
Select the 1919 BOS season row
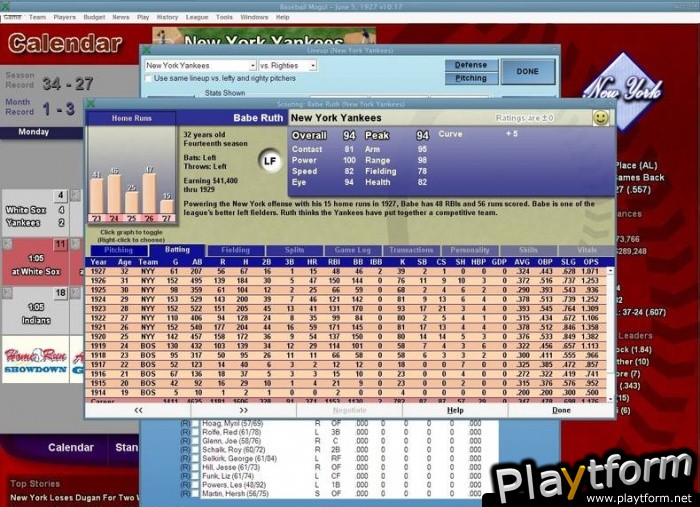coord(346,346)
